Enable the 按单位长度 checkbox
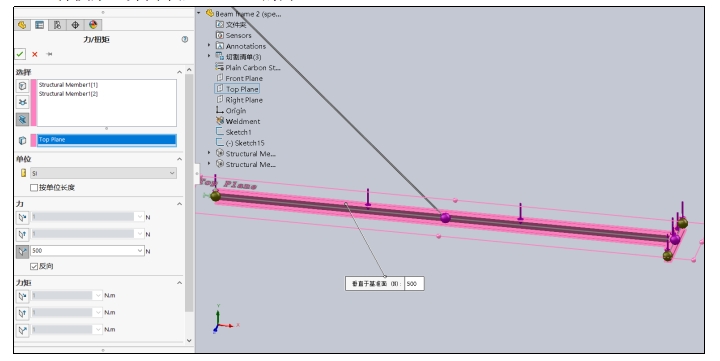 (34, 187)
